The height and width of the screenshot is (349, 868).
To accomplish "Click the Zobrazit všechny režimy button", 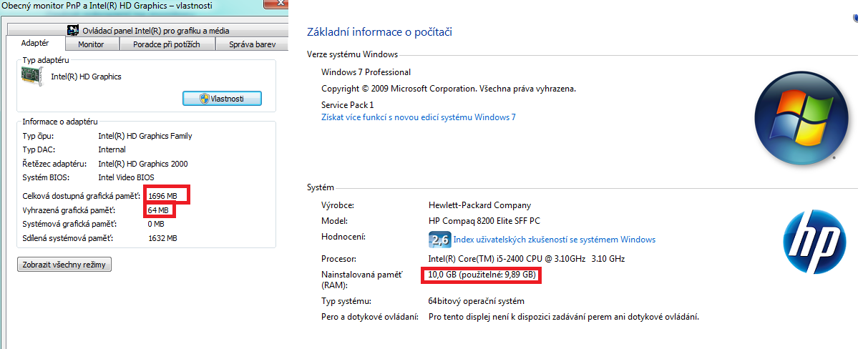I will coord(64,265).
